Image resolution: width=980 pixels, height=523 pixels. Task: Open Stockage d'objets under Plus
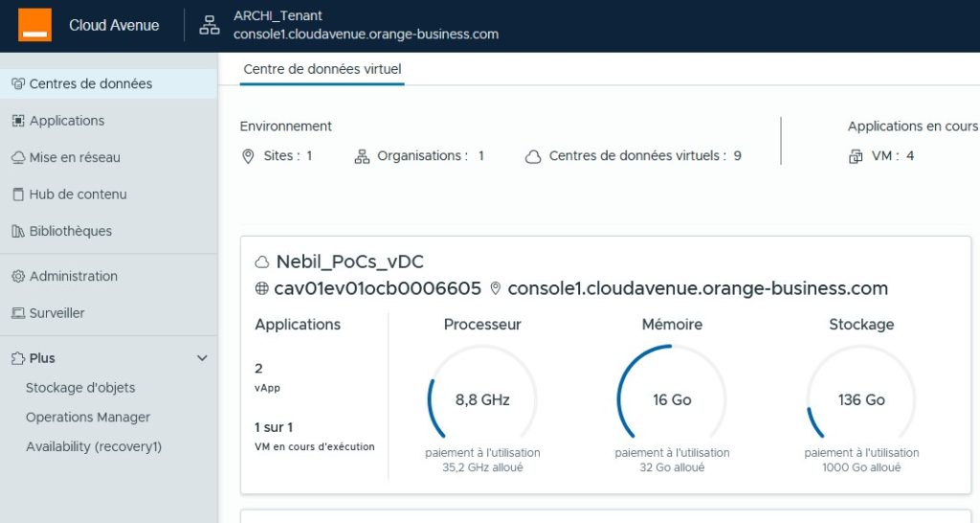point(80,388)
